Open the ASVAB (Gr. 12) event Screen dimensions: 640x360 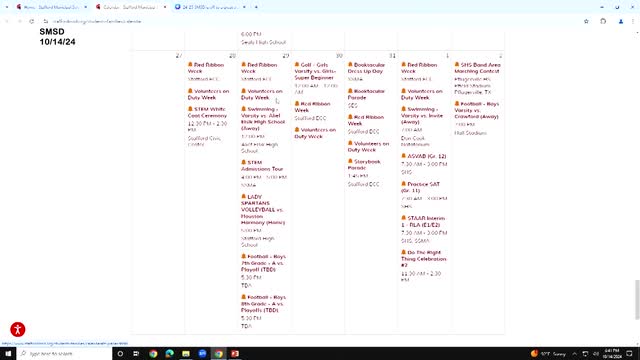tap(424, 156)
